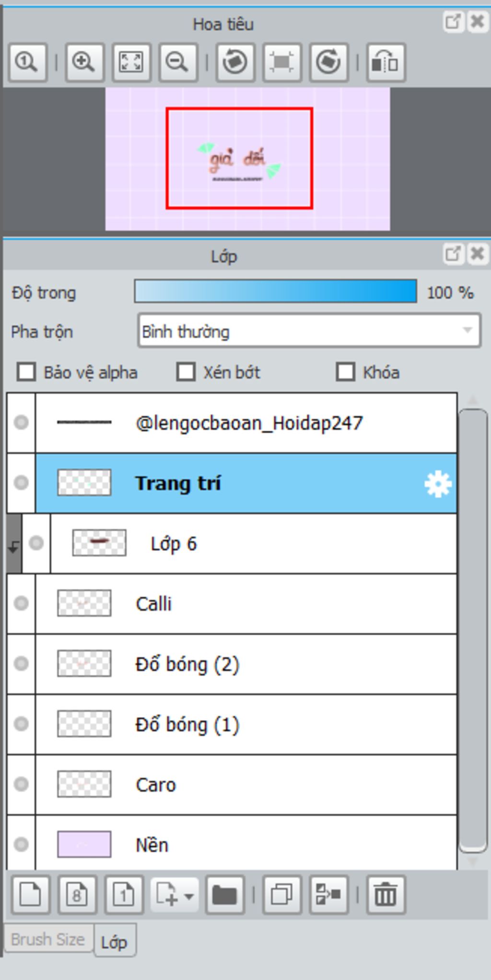Enable Xén bớt clipping checkbox

pyautogui.click(x=186, y=372)
